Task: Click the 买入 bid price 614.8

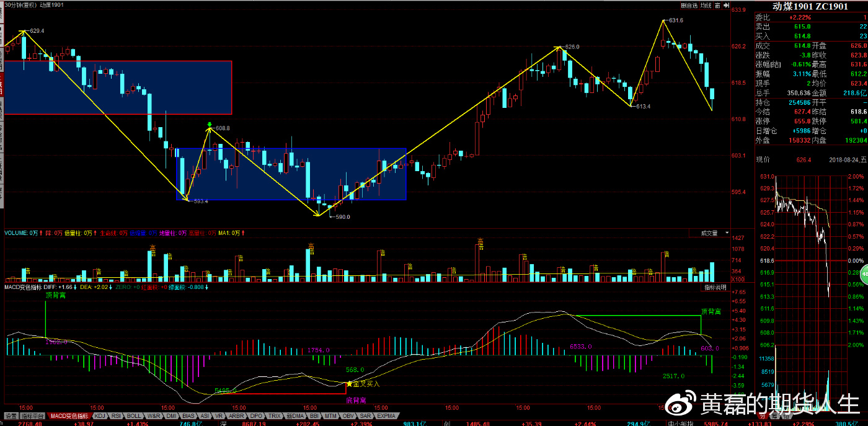Action: click(x=802, y=36)
